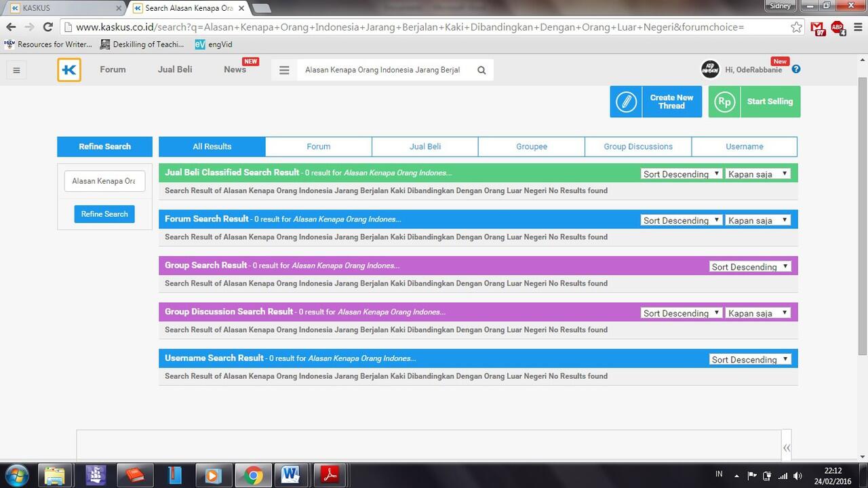The image size is (868, 488).
Task: Switch to the KASKUS browser tab
Action: coord(64,8)
